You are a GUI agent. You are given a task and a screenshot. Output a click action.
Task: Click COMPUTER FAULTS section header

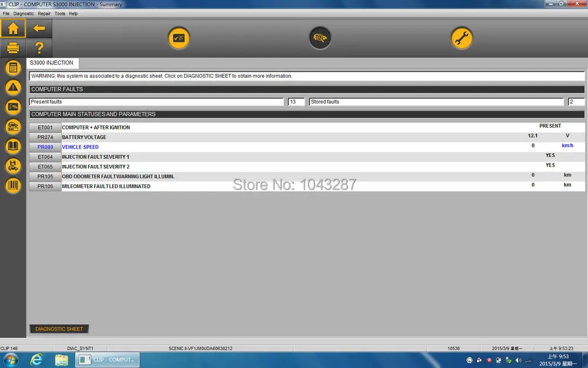click(x=307, y=89)
